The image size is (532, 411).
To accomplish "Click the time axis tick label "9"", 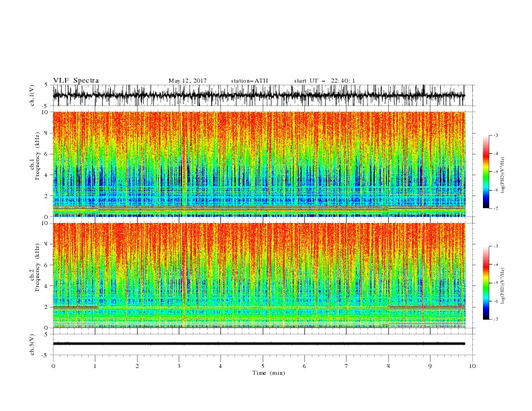I will tap(430, 366).
